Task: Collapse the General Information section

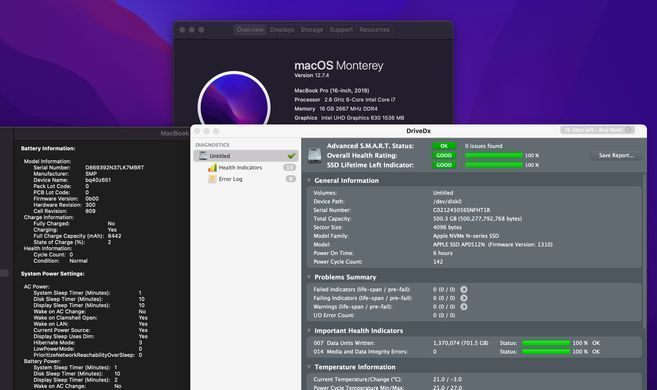Action: (309, 181)
